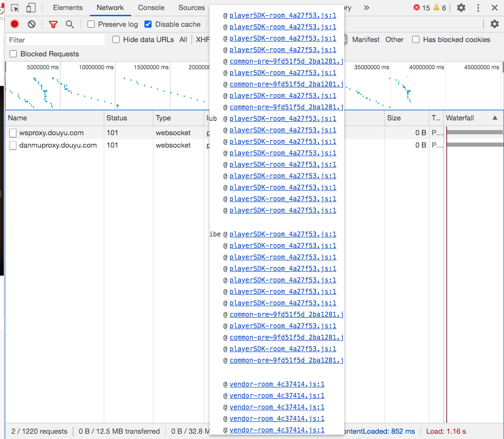Clear the network log
Screen dimensions: 504x439
[x=32, y=24]
